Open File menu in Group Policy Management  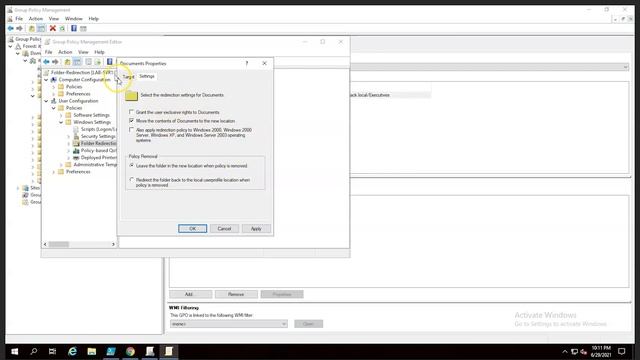point(19,19)
